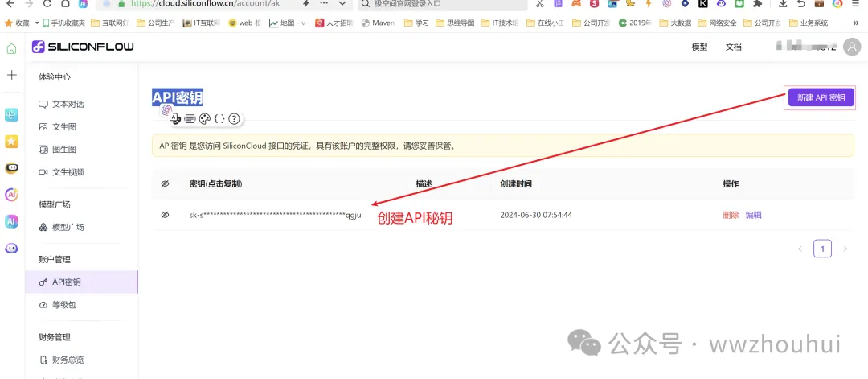Expand the bookmarks overflow chevron
Screen dimensions: 868x379
tap(857, 23)
